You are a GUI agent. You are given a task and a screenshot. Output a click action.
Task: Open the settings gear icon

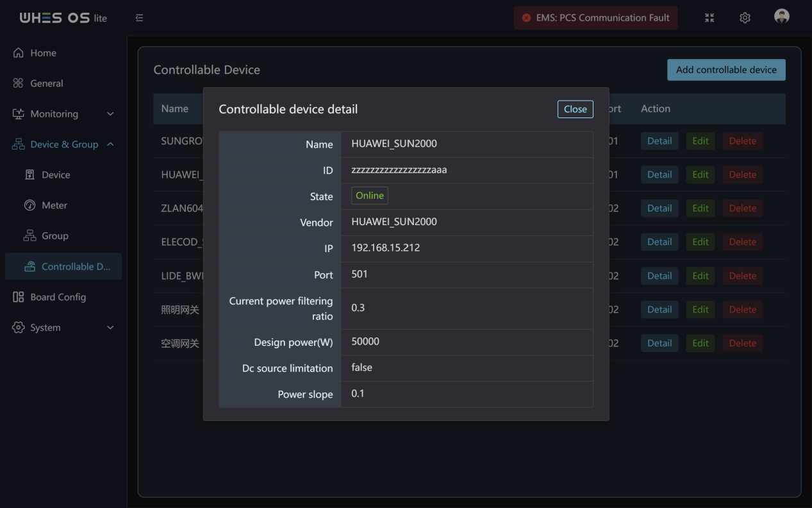tap(745, 18)
